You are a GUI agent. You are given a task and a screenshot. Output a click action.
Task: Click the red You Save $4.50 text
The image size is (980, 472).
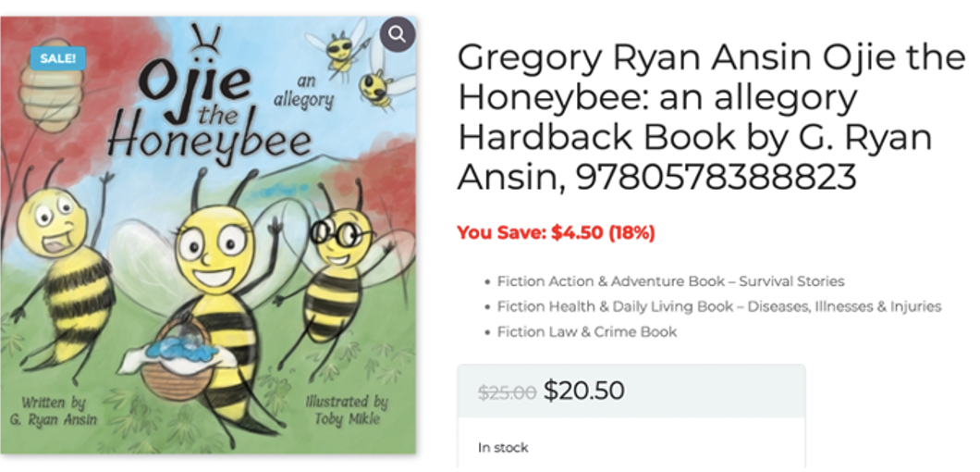pos(556,232)
